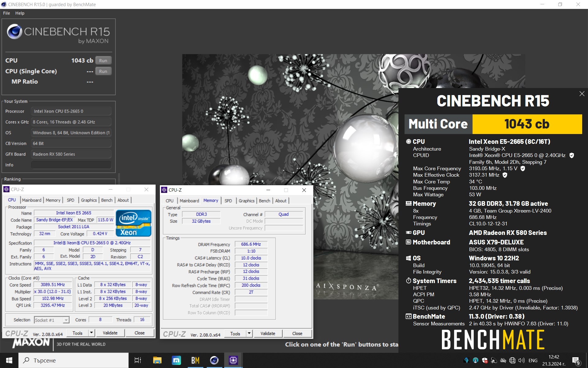The height and width of the screenshot is (368, 588).
Task: Click the DRAM Frequency value 686.6 MHz
Action: point(251,244)
